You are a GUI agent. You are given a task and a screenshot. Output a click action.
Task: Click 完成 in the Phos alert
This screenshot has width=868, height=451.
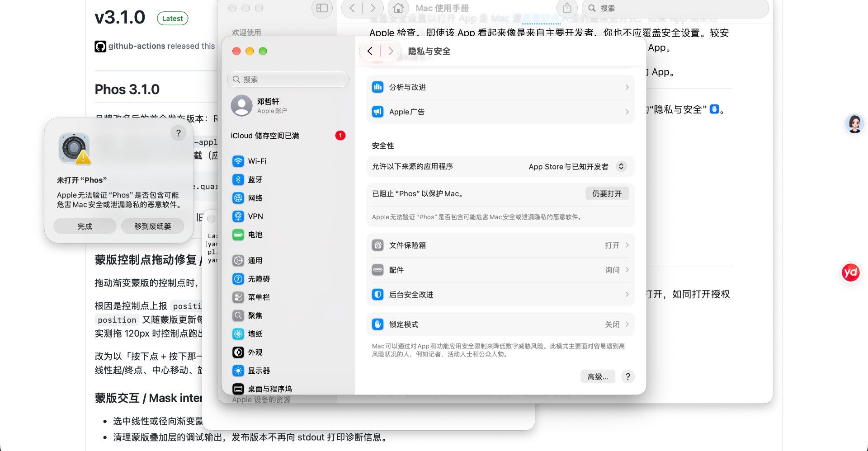(85, 226)
